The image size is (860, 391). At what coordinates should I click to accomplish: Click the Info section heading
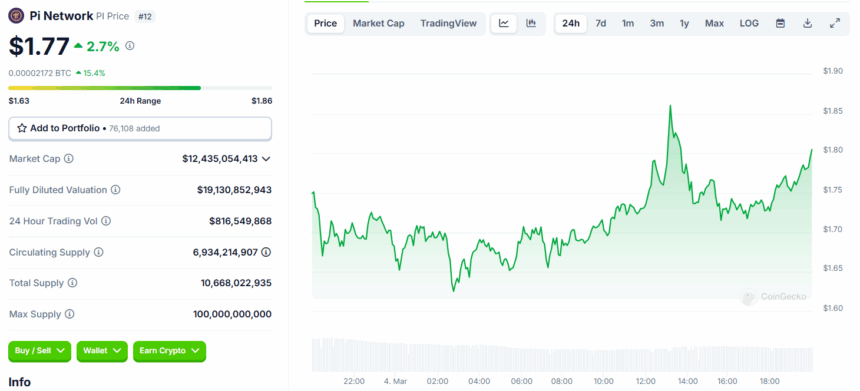pos(20,382)
